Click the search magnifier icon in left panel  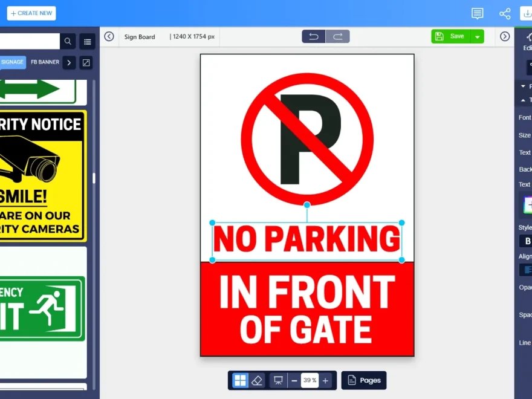click(x=68, y=41)
